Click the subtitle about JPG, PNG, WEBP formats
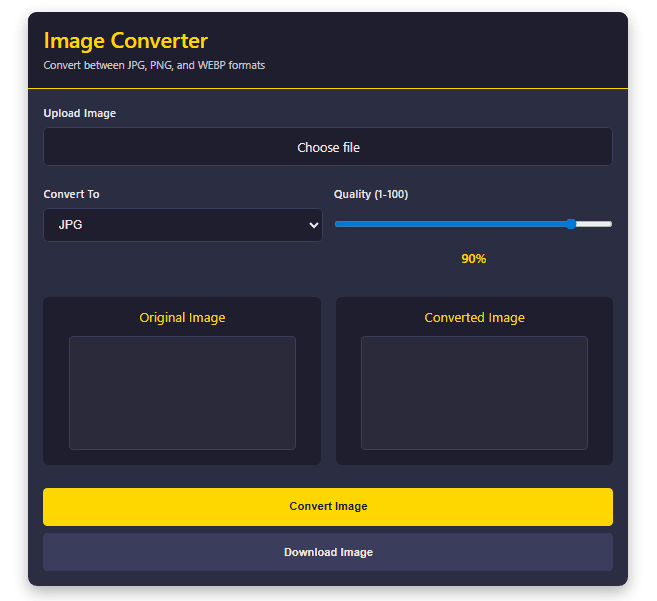Image resolution: width=657 pixels, height=601 pixels. (154, 65)
